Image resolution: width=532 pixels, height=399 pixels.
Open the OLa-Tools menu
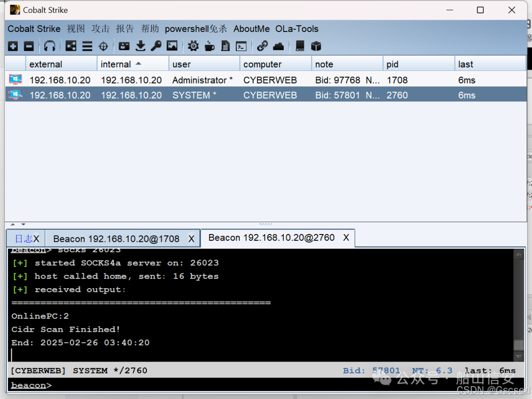point(297,29)
